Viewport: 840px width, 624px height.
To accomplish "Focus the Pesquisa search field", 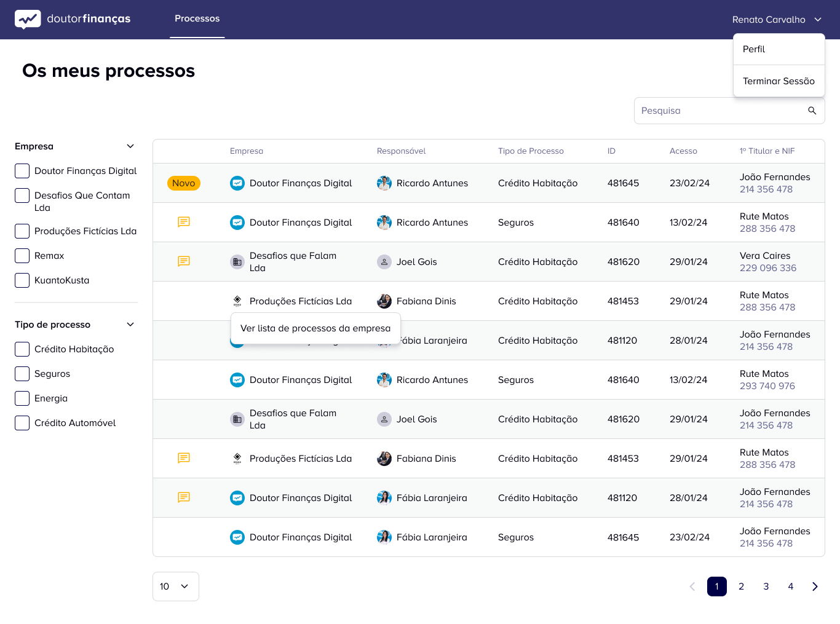I will [x=719, y=111].
